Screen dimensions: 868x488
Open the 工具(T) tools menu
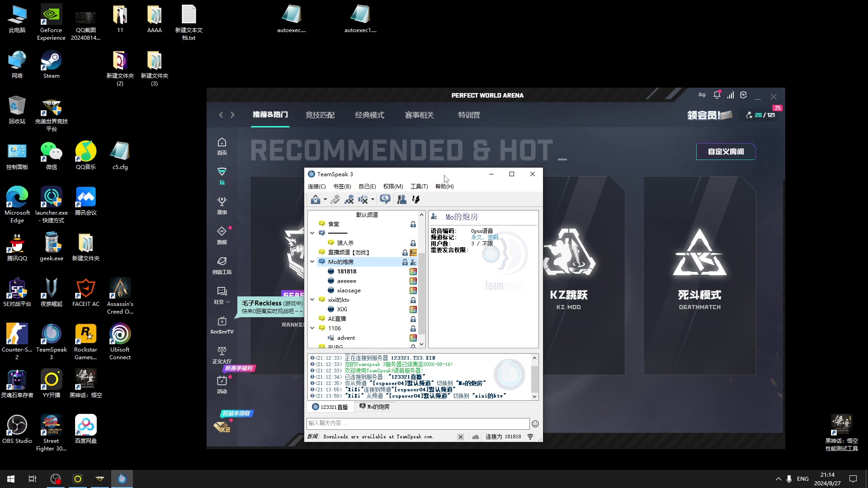point(419,186)
